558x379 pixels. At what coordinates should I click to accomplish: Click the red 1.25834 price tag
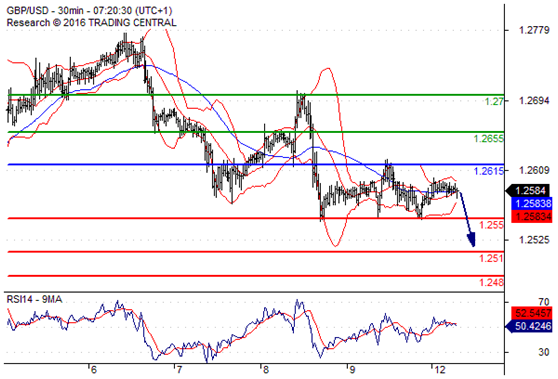click(531, 216)
